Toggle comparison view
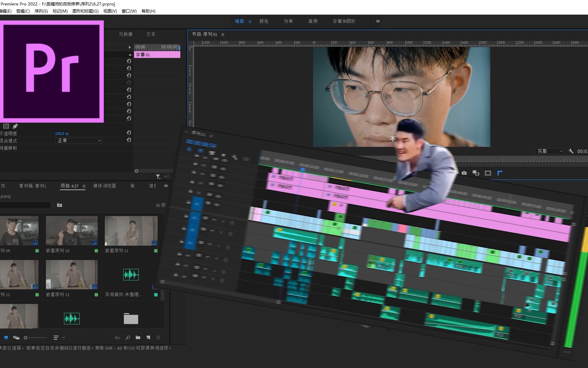 pos(476,173)
